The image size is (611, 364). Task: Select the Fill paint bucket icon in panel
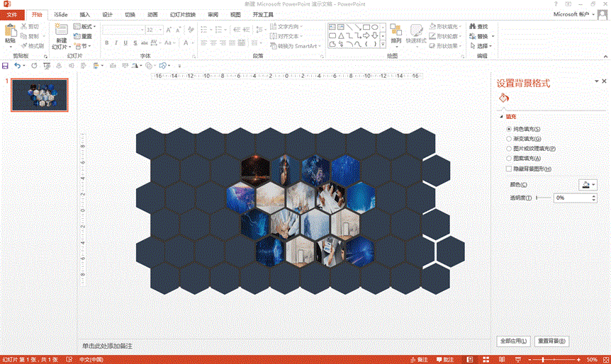click(504, 98)
